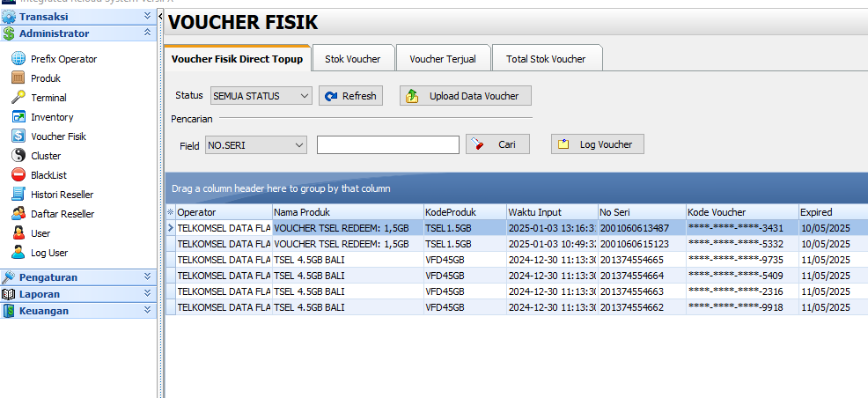Click the Cari flashlight icon
This screenshot has height=398, width=868.
coord(478,144)
